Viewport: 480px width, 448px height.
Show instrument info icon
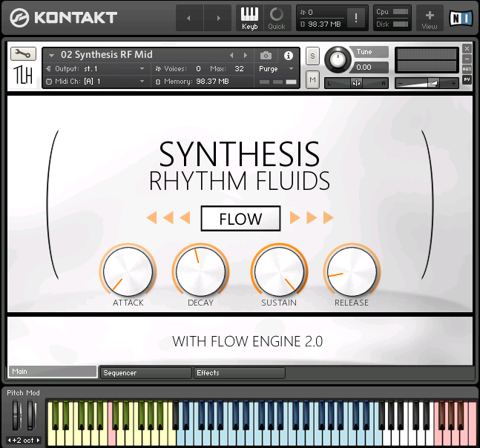coord(289,56)
